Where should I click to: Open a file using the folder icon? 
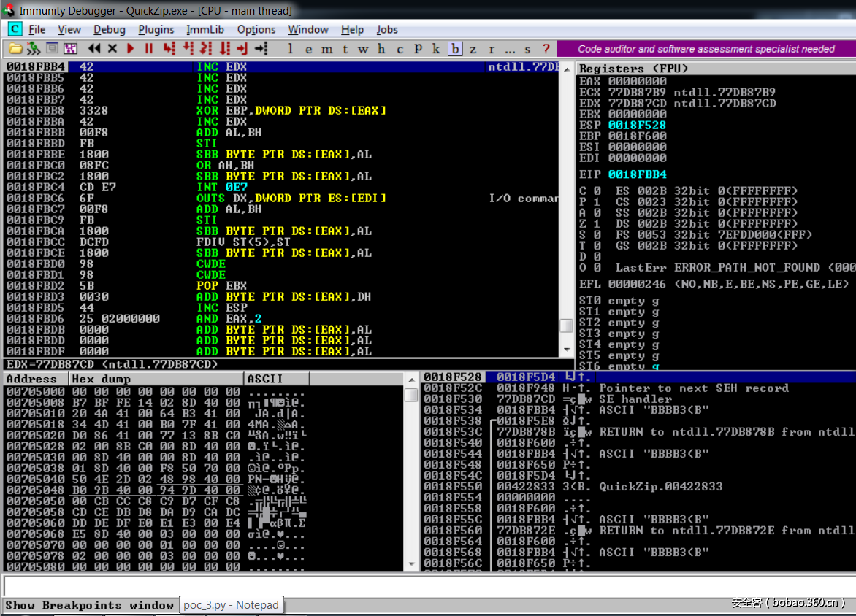pyautogui.click(x=16, y=48)
